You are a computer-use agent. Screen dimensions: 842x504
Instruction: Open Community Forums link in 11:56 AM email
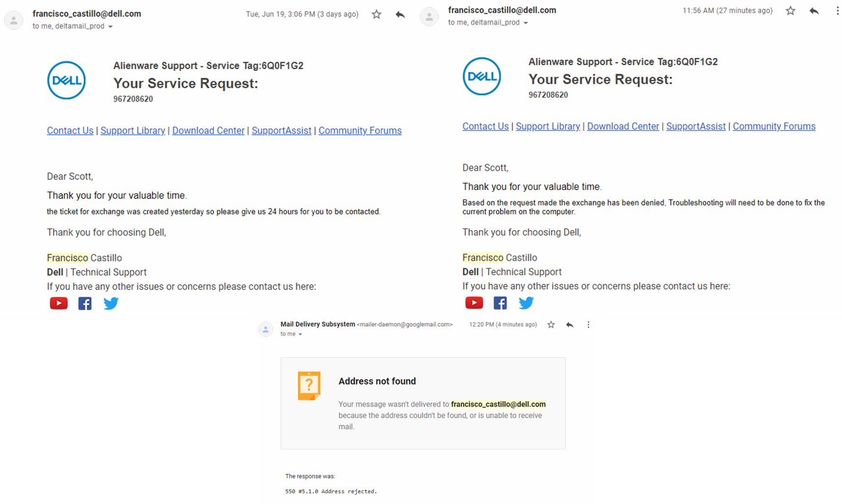774,126
